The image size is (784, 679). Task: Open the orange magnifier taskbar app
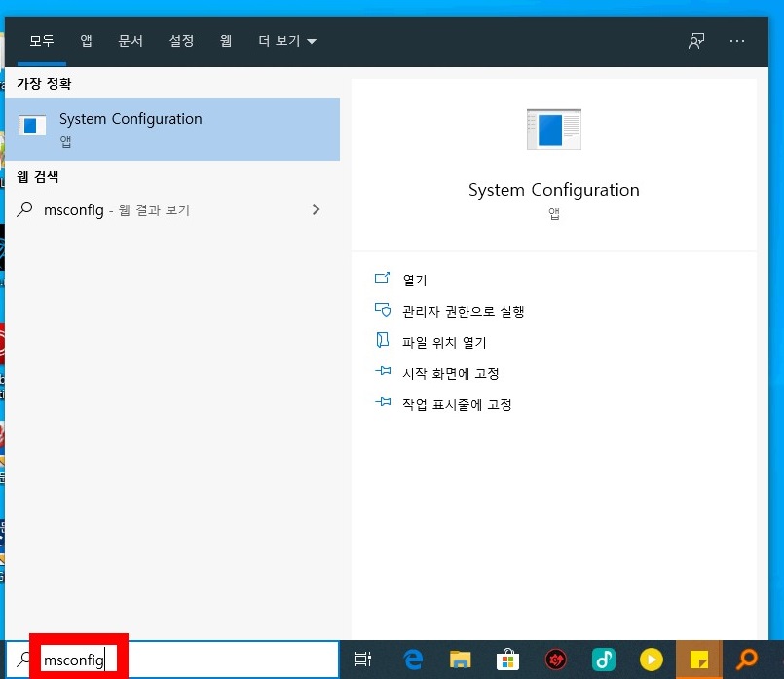[747, 660]
